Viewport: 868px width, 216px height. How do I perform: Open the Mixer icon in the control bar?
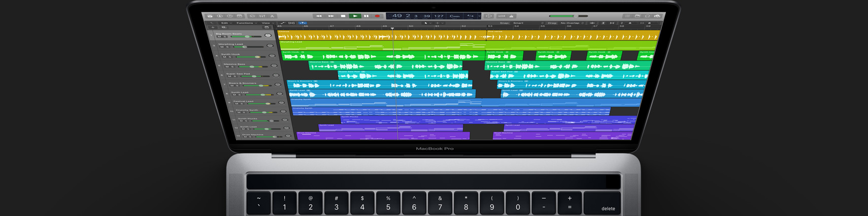coord(262,16)
